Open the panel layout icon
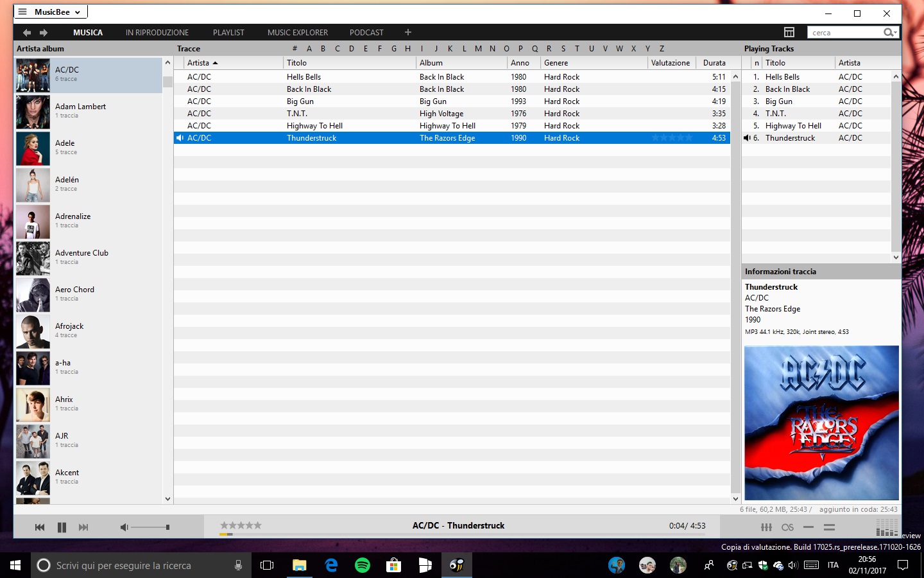Viewport: 924px width, 578px height. [789, 32]
